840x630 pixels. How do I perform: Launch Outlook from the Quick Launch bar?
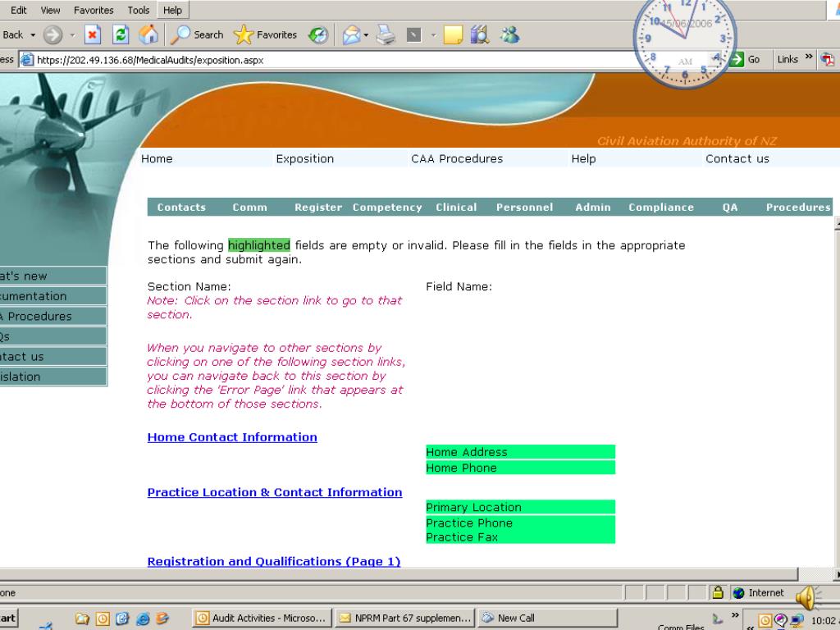(103, 619)
